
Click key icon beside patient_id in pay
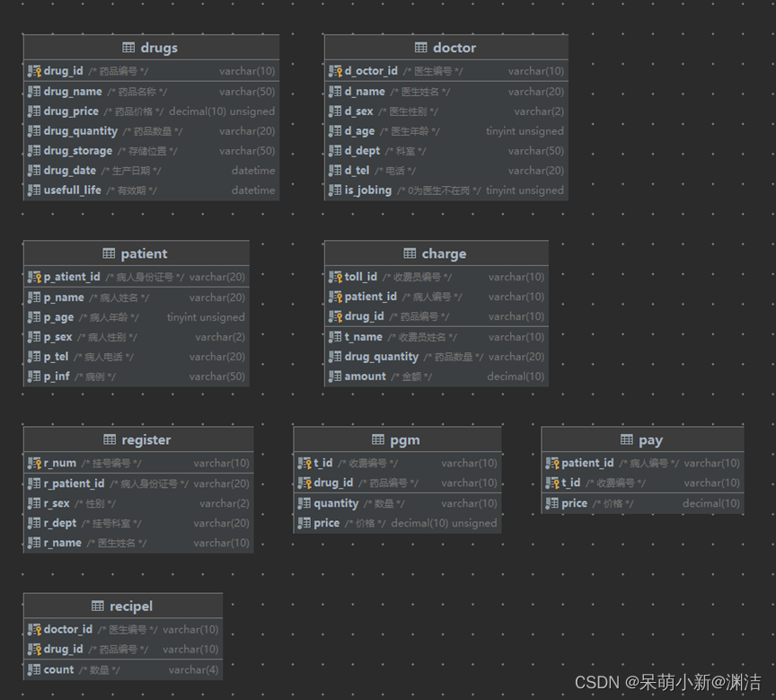pos(552,464)
